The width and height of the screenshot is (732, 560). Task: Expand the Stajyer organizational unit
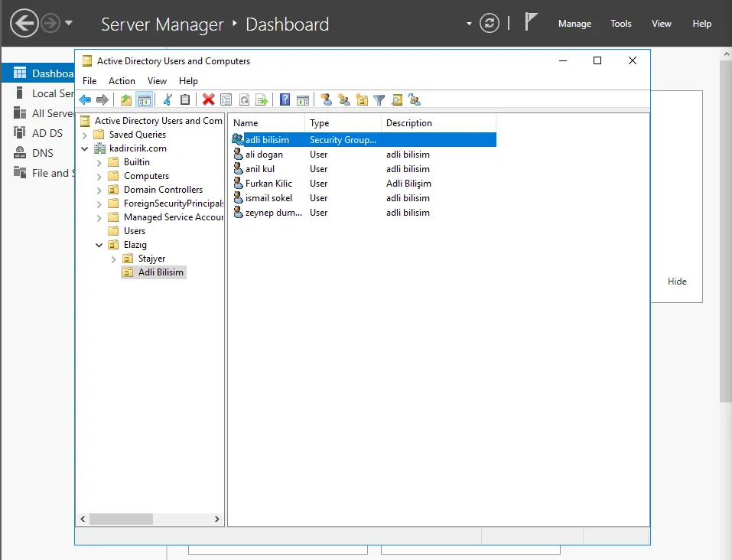pos(113,259)
